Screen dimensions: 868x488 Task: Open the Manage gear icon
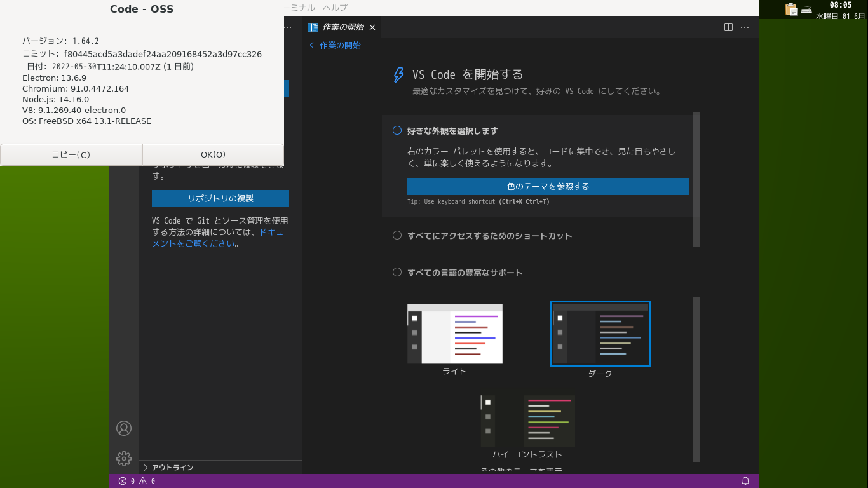(124, 458)
